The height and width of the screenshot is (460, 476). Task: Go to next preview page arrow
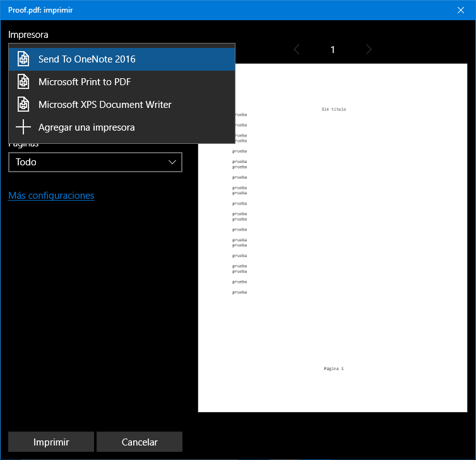pos(369,49)
